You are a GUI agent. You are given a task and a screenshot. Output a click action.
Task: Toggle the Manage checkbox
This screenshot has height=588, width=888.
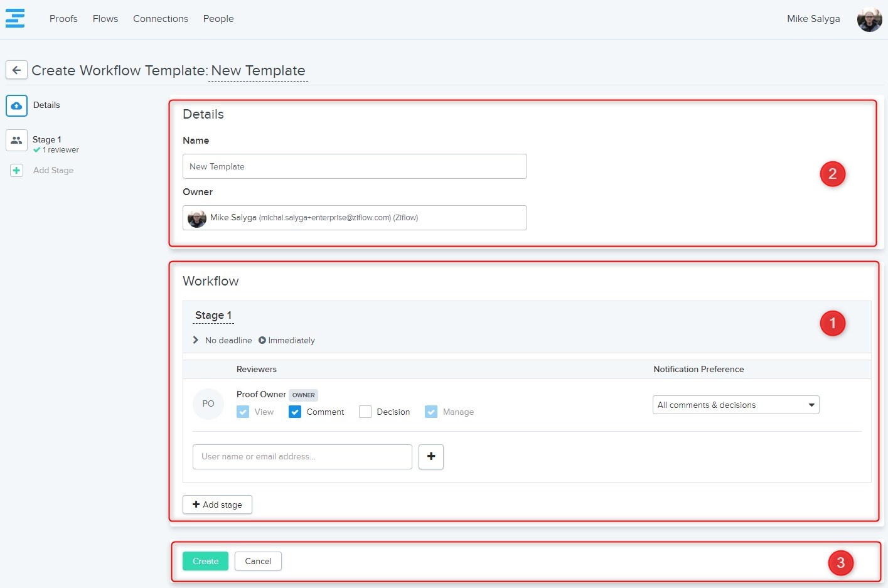tap(431, 412)
